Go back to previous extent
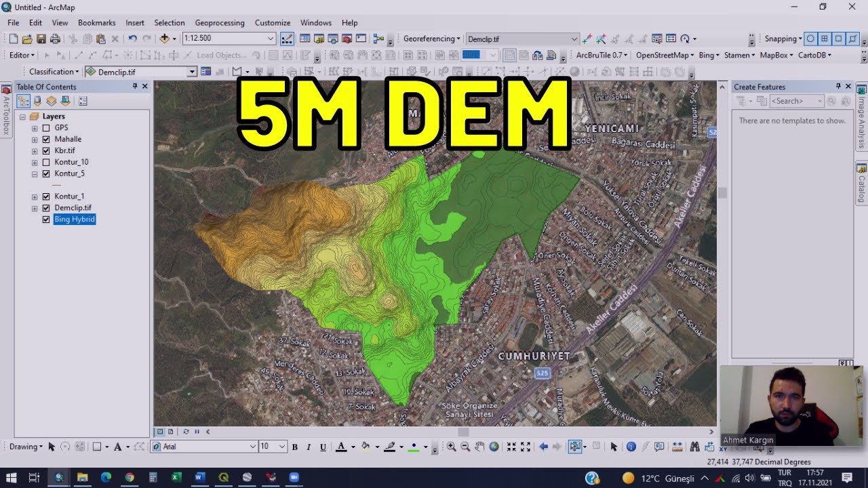This screenshot has width=868, height=488. point(543,447)
